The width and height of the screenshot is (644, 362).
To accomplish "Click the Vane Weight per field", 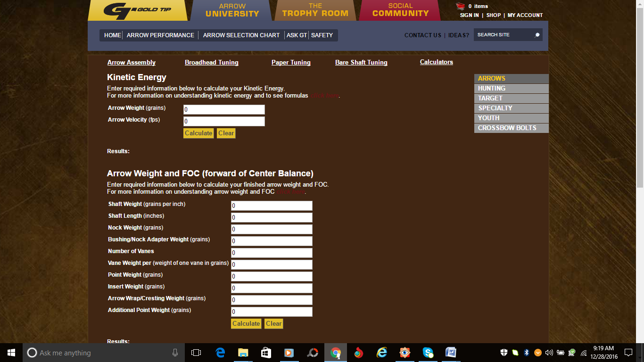I will (x=272, y=264).
